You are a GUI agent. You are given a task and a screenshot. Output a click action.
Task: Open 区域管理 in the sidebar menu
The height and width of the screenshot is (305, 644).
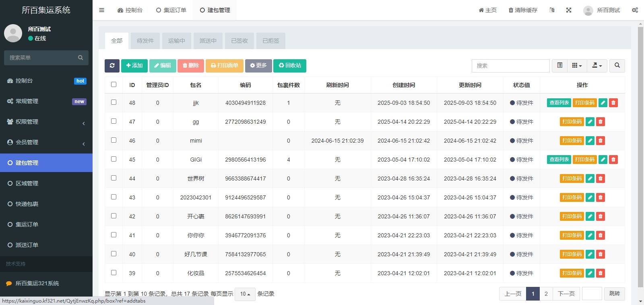[x=27, y=183]
